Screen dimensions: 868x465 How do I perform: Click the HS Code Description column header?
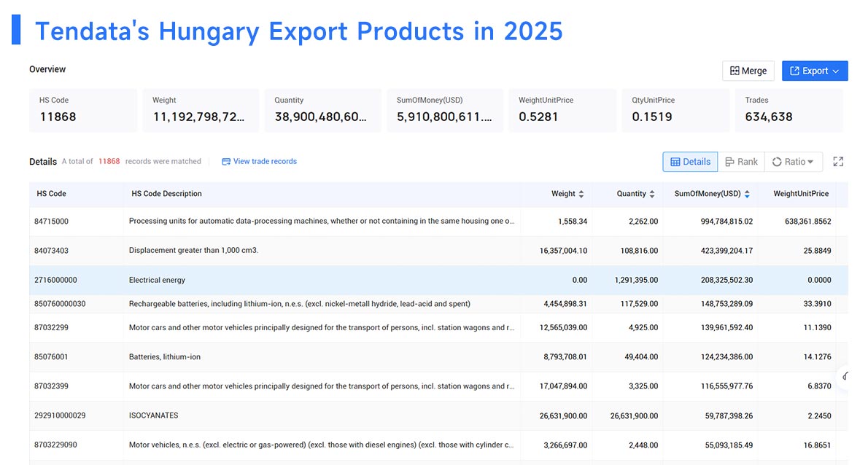[166, 194]
